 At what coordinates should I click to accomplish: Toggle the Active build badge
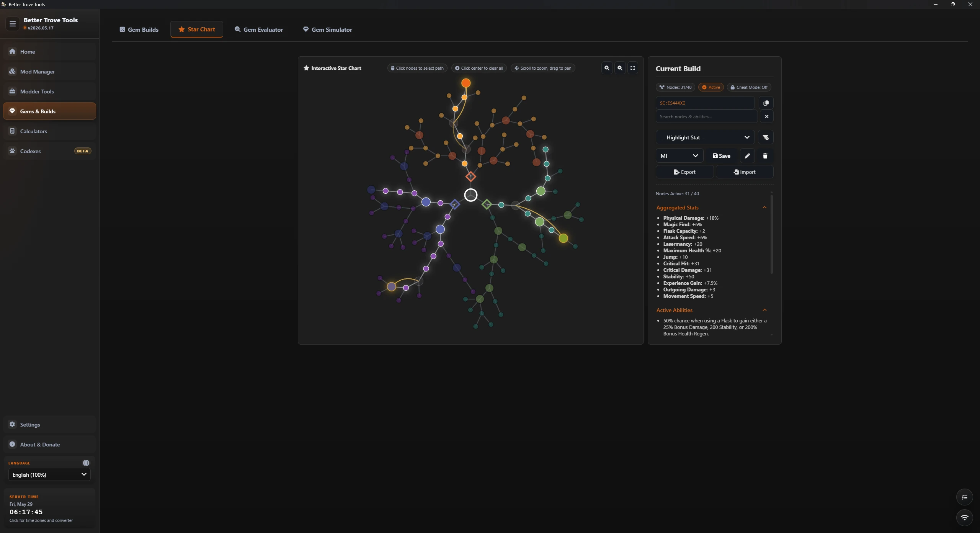[x=711, y=87]
